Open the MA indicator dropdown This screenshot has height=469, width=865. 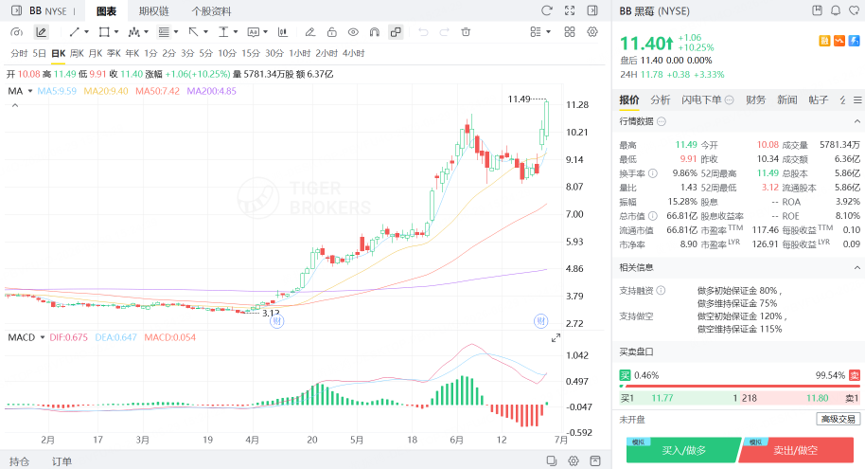[30, 91]
